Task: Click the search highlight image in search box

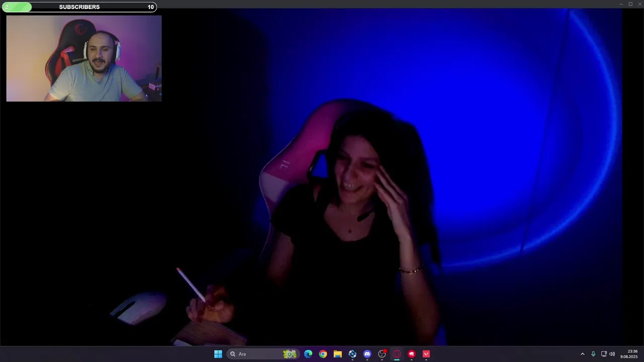Action: pos(290,354)
